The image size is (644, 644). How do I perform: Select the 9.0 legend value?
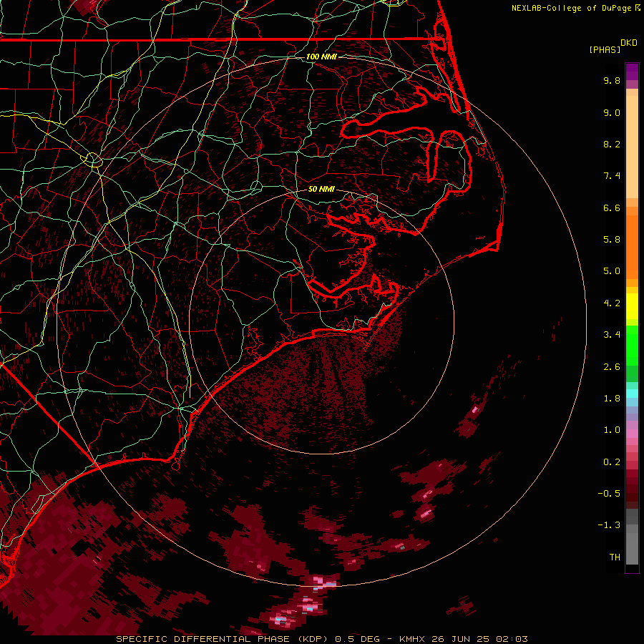[612, 112]
